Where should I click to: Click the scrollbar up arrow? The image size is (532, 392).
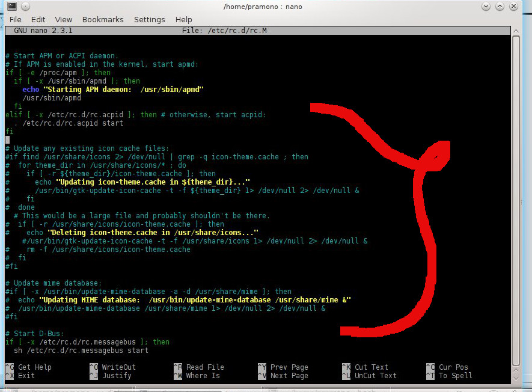(x=516, y=31)
